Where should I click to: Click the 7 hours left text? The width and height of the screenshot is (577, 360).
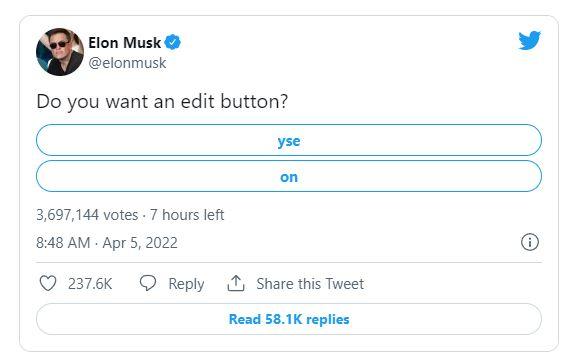(187, 215)
